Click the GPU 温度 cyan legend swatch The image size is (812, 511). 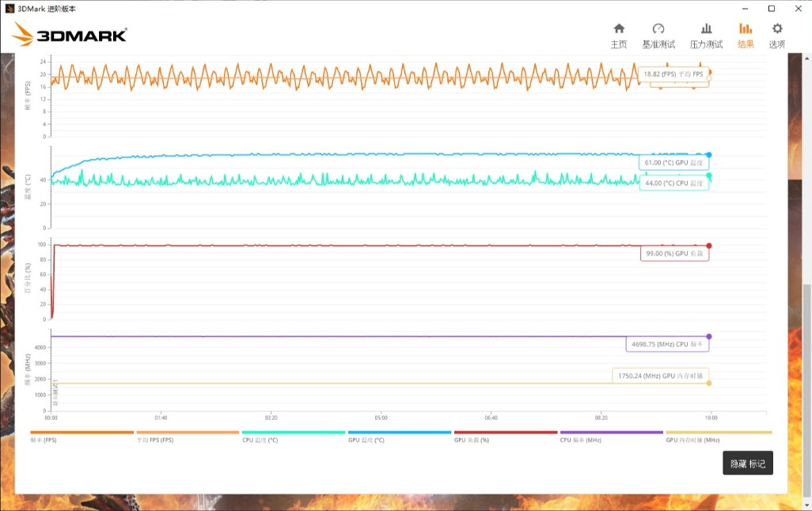point(400,433)
